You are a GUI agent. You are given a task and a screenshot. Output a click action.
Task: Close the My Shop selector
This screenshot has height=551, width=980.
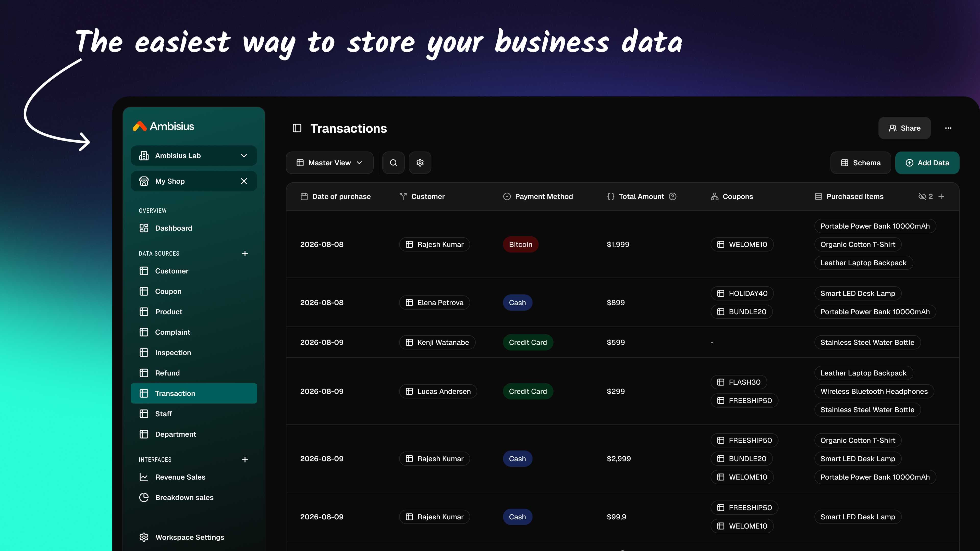[244, 181]
